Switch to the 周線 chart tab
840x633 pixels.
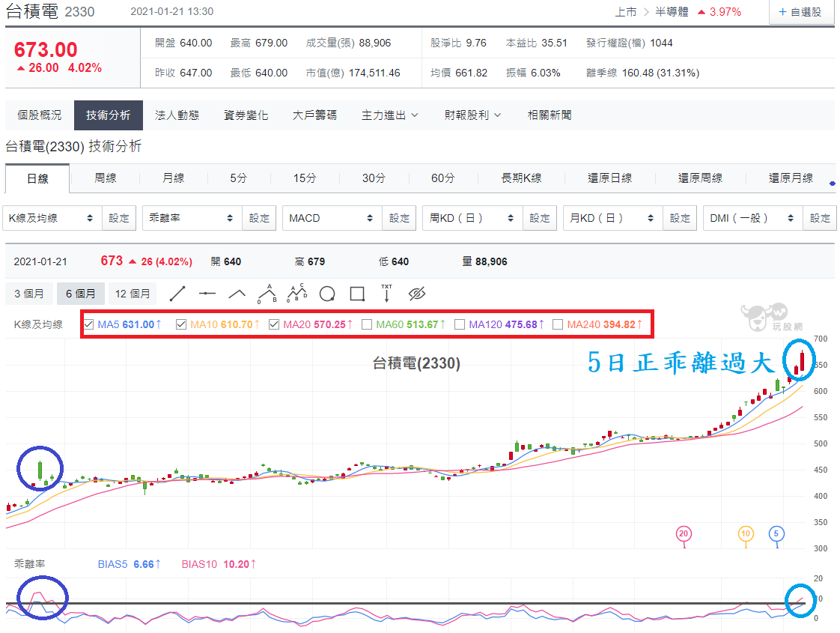click(x=105, y=178)
